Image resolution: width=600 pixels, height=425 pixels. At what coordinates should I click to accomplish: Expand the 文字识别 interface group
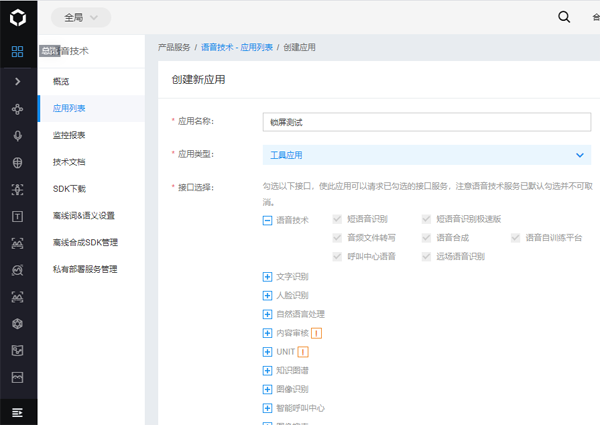coord(267,276)
